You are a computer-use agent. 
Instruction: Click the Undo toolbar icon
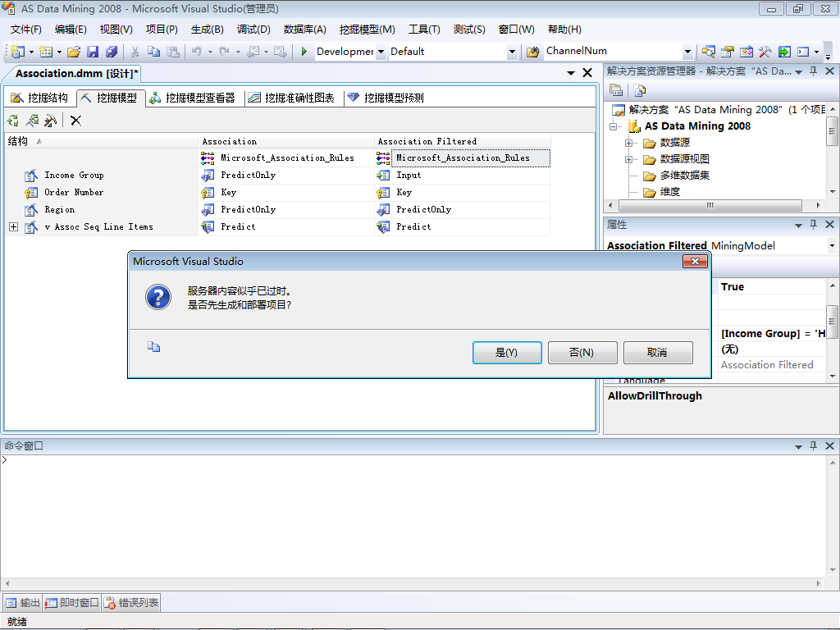[x=197, y=52]
